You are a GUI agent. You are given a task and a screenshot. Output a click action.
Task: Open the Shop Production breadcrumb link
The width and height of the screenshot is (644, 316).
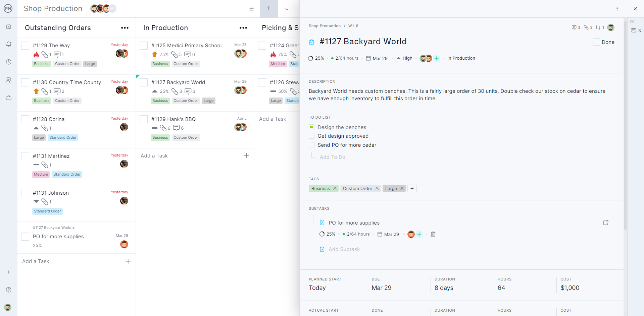325,26
